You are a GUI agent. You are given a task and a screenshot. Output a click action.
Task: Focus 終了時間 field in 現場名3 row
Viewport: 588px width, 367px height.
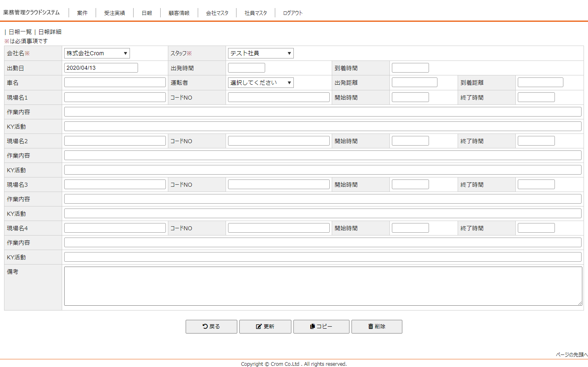click(x=536, y=184)
